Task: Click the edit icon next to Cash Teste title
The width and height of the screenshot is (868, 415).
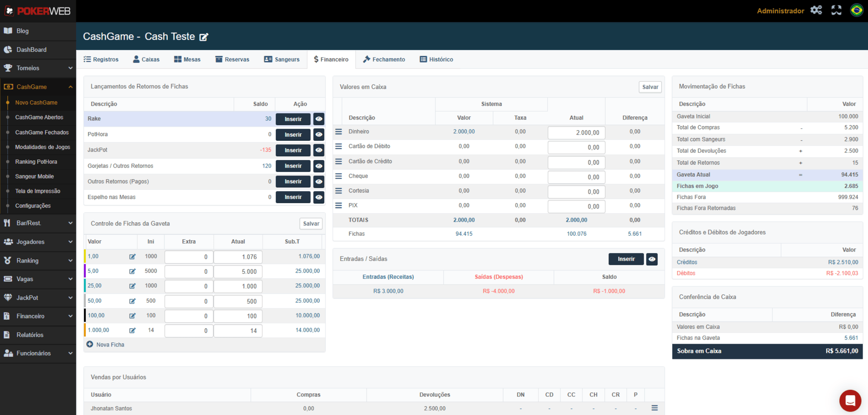Action: 204,37
